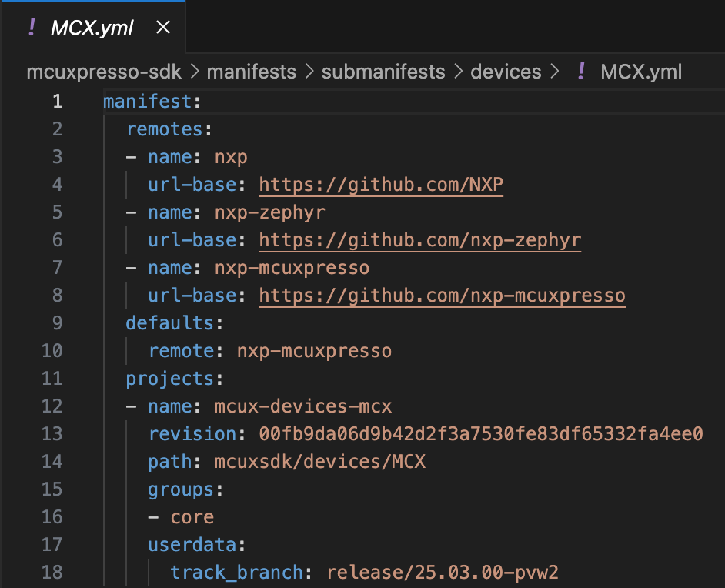This screenshot has height=588, width=725.
Task: Click the core group list entry
Action: tap(192, 516)
